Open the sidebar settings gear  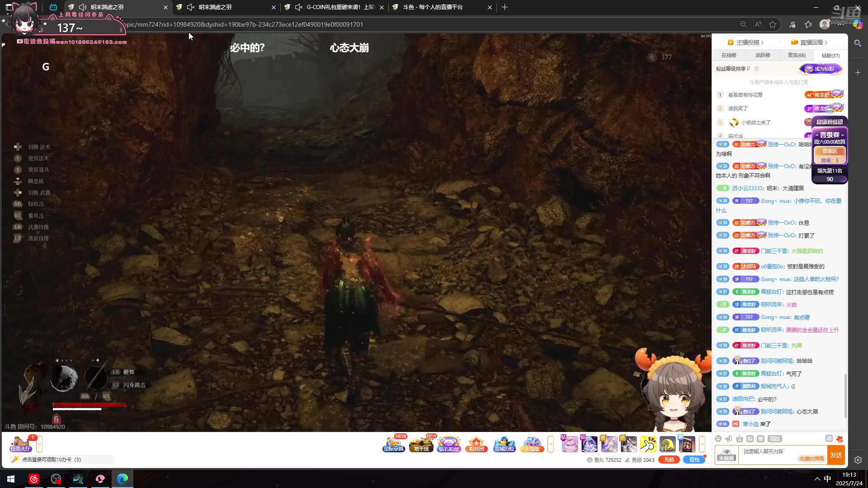pos(858,460)
